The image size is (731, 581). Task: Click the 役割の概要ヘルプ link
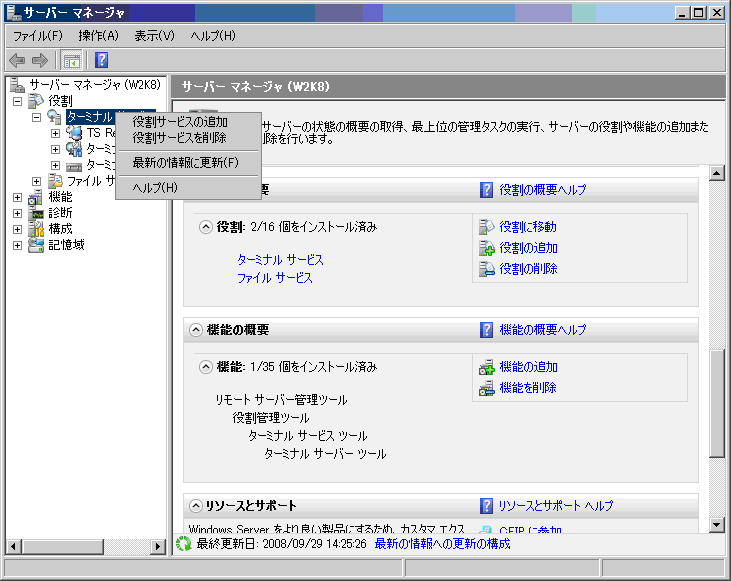(543, 190)
